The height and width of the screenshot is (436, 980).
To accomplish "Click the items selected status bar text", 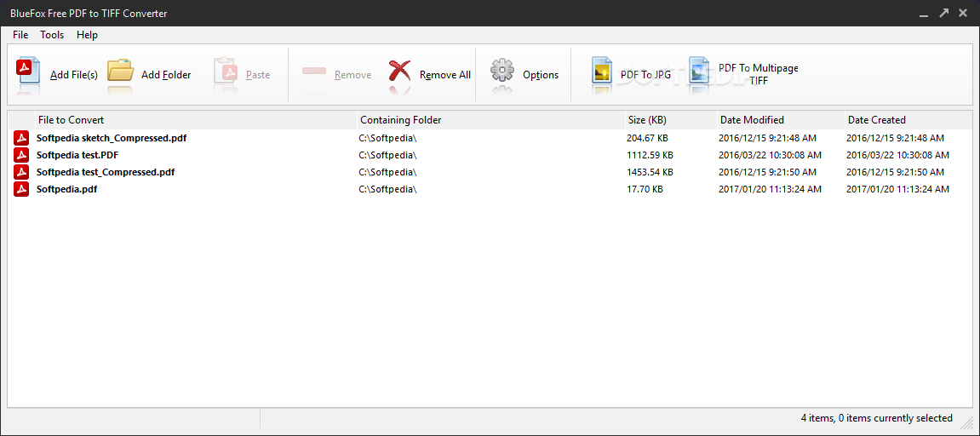I will [876, 418].
